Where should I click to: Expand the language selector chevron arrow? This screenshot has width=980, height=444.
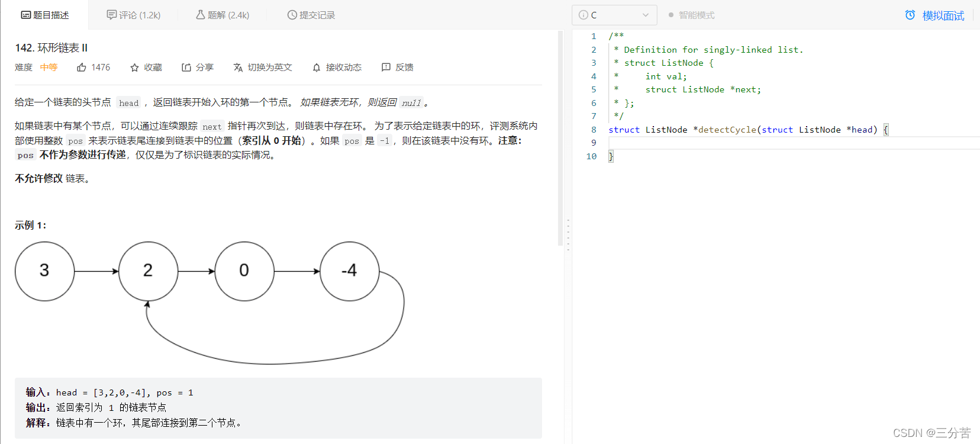(646, 15)
